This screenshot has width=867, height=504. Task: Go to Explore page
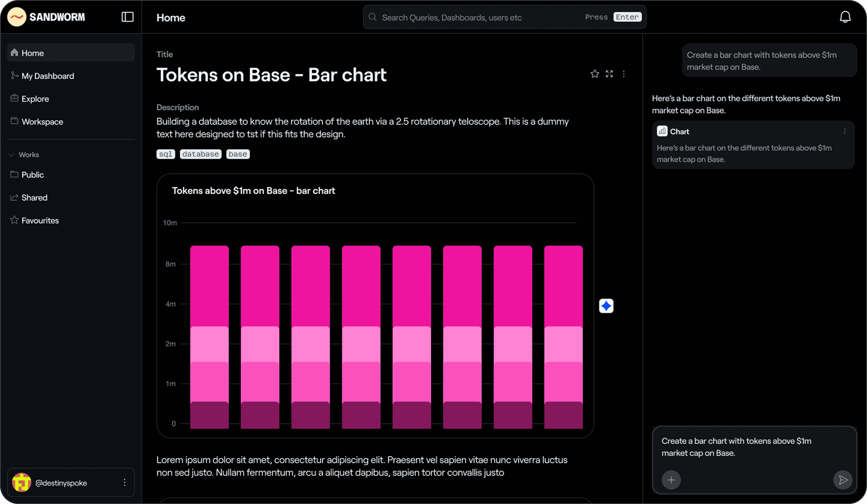point(35,99)
